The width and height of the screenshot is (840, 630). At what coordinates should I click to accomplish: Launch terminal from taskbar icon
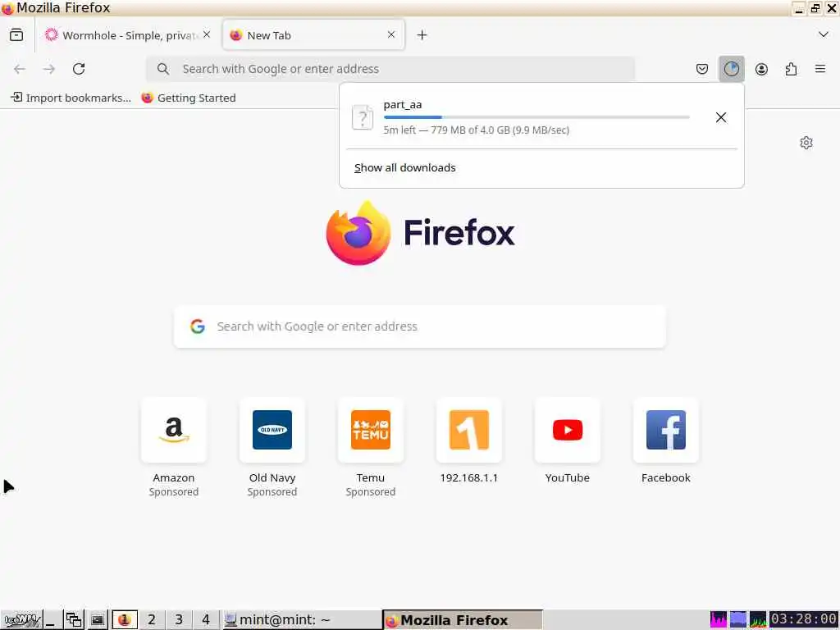click(x=98, y=620)
